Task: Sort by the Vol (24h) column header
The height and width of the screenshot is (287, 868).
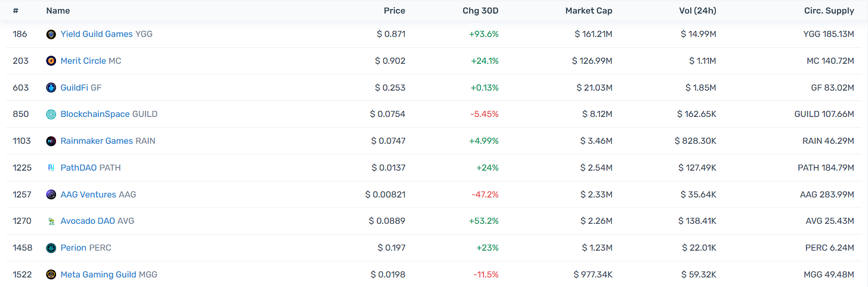Action: pos(697,11)
